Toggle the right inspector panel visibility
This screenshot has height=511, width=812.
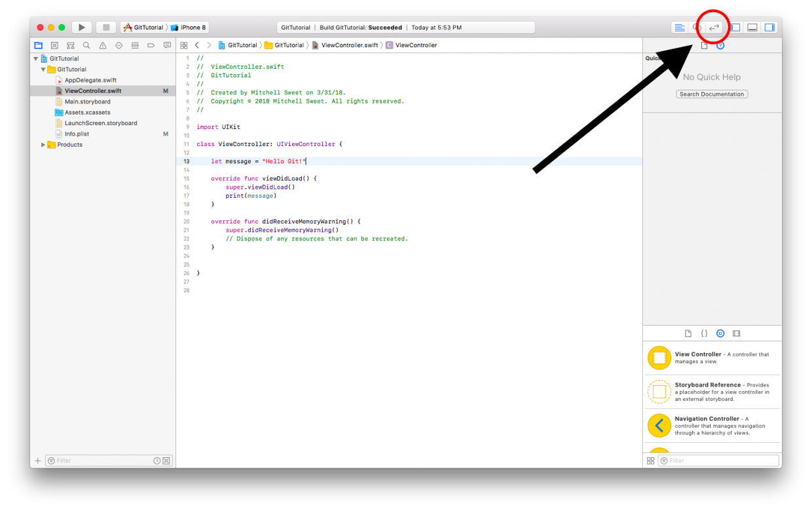(x=769, y=27)
